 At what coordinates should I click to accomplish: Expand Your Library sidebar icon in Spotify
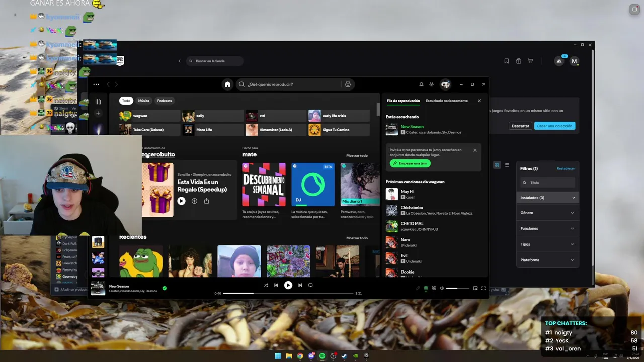tap(98, 101)
